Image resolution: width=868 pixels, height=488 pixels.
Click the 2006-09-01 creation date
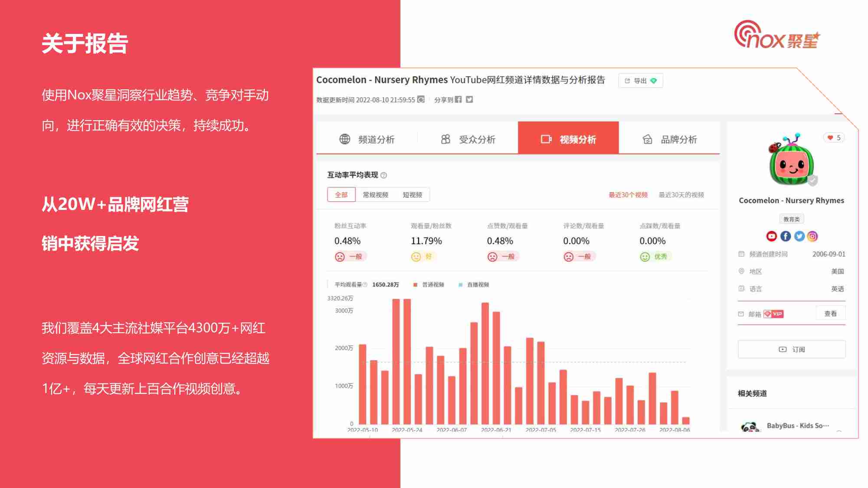[x=829, y=254]
